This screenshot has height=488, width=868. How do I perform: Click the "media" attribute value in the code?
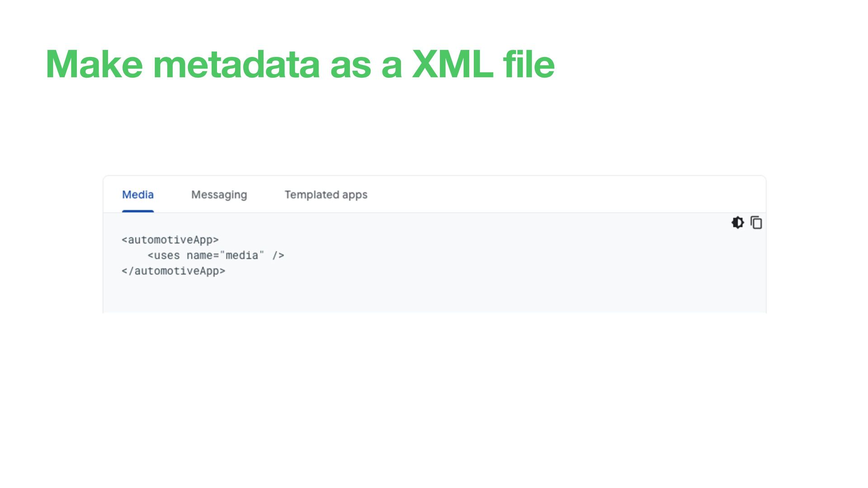click(x=242, y=255)
